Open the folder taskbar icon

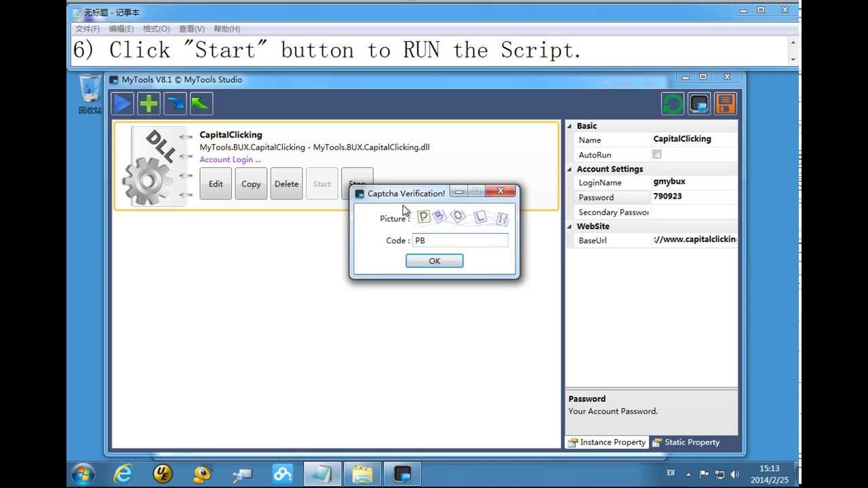(x=363, y=473)
